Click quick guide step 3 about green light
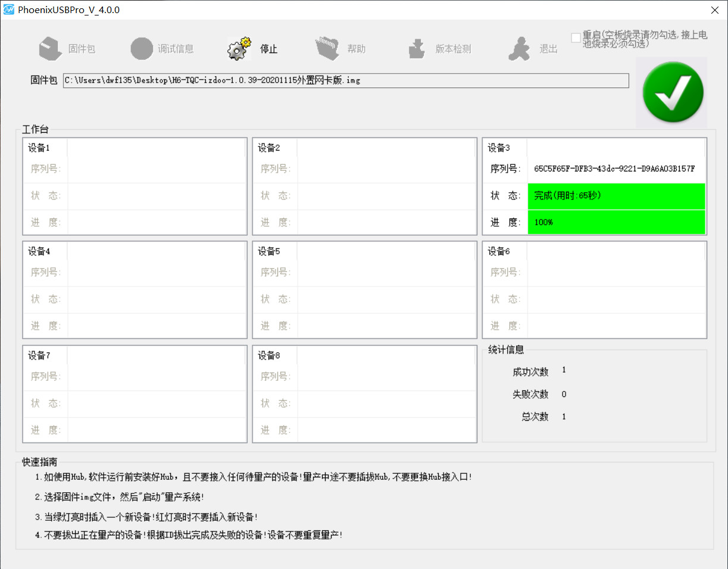This screenshot has height=569, width=728. [146, 517]
